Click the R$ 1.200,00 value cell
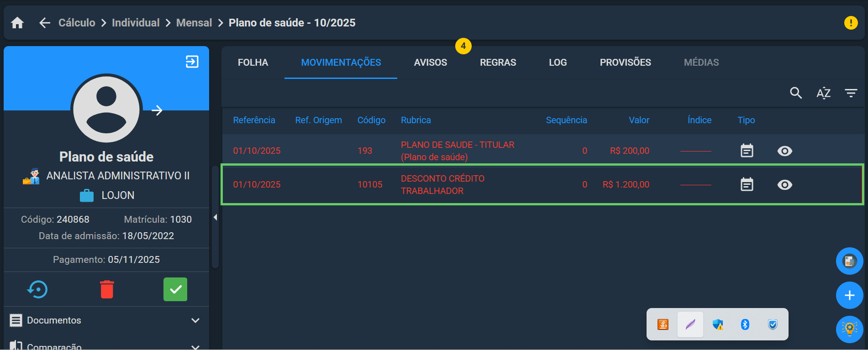The width and height of the screenshot is (868, 350). 626,184
